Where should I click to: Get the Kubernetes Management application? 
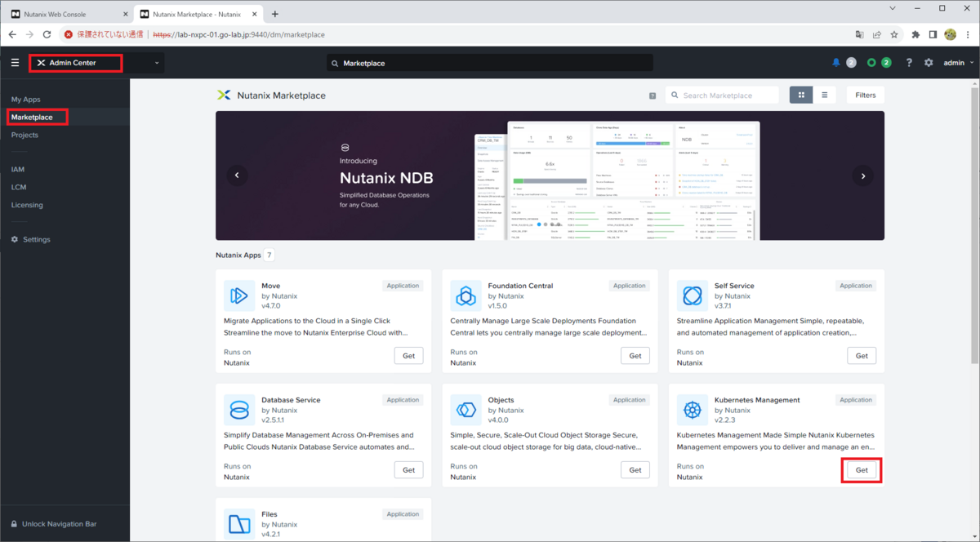pos(862,470)
